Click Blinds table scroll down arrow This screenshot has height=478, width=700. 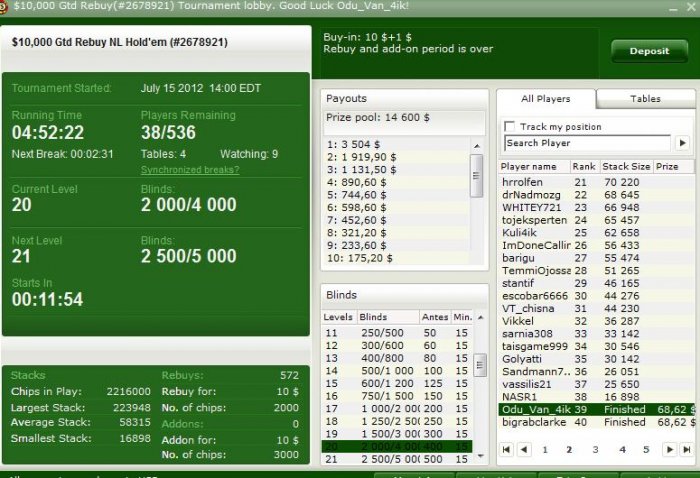[x=480, y=456]
